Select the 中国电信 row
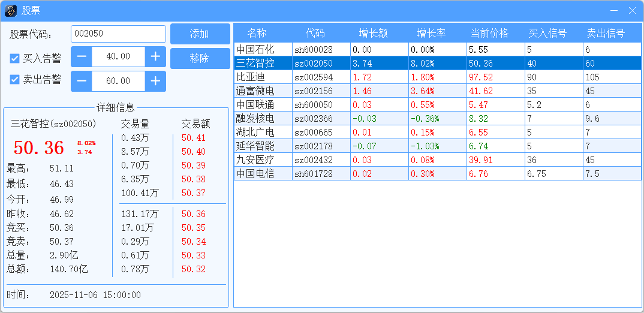This screenshot has width=644, height=313. click(x=438, y=173)
